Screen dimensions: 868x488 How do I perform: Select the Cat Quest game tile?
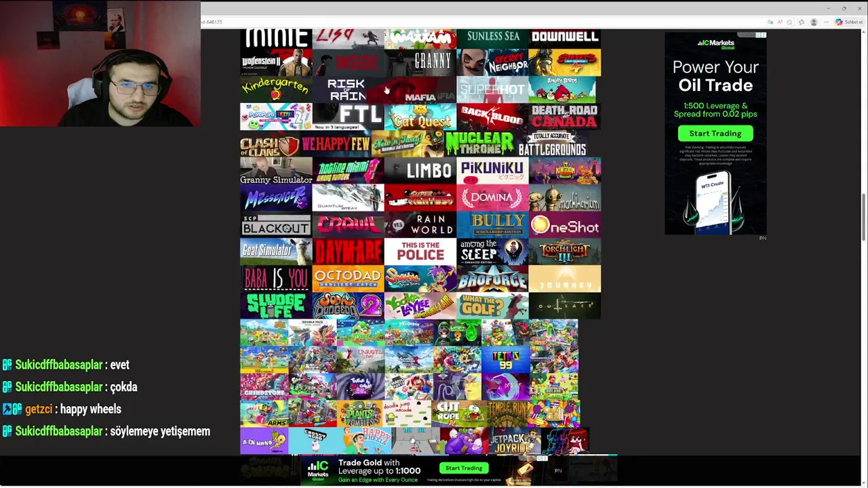tap(420, 117)
